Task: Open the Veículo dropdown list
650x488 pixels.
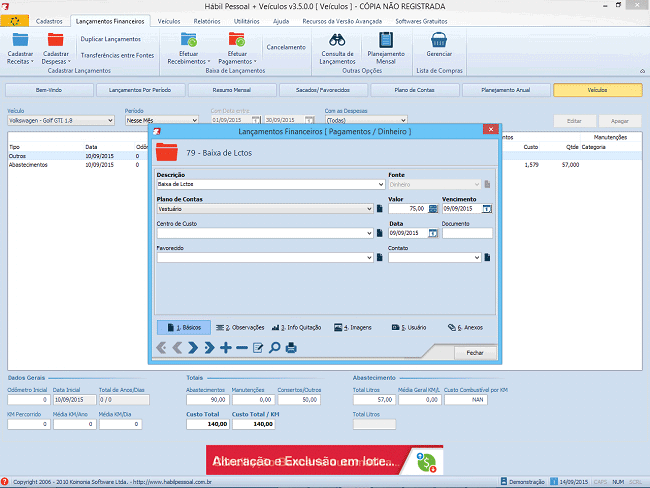Action: click(115, 120)
